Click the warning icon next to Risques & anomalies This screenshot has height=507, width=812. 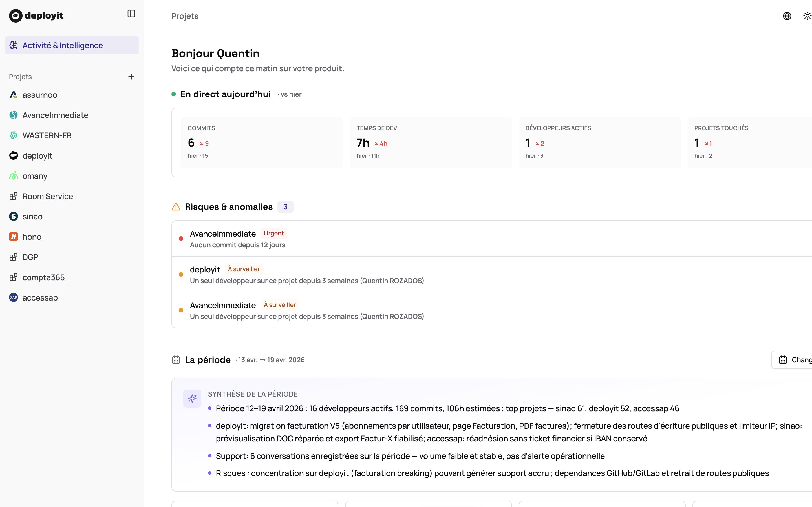point(176,206)
